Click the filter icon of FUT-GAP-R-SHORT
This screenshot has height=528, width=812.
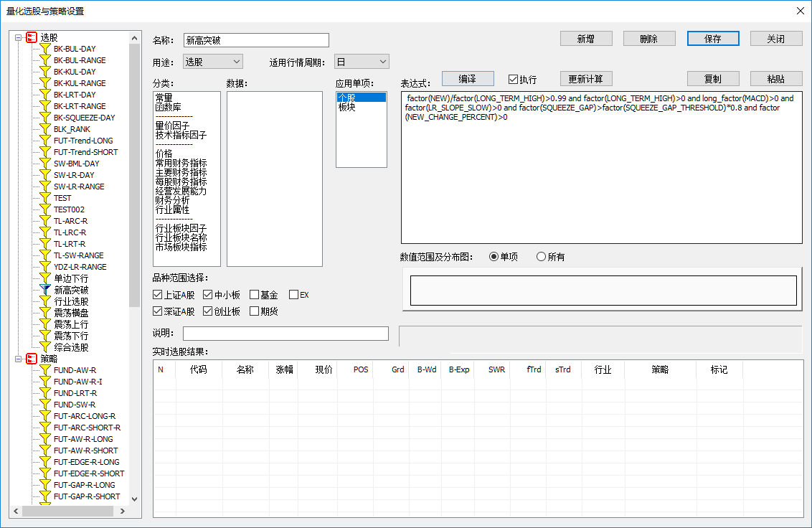tap(45, 496)
